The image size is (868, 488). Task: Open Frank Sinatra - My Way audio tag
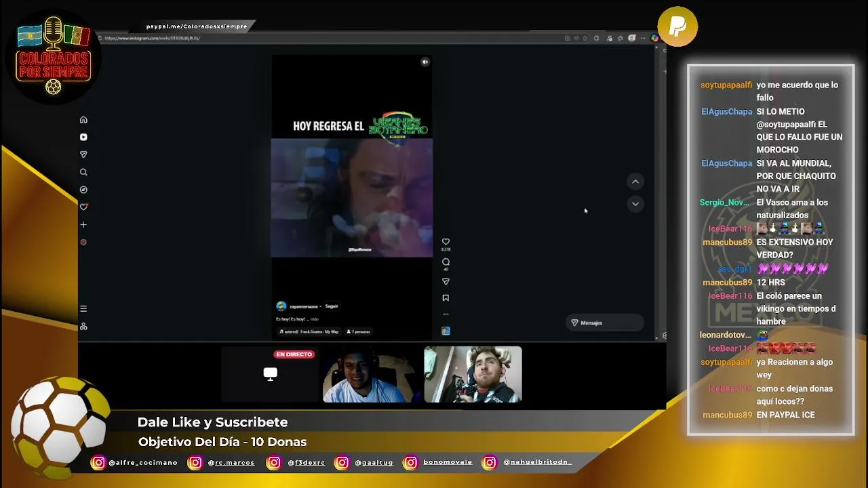pos(309,331)
